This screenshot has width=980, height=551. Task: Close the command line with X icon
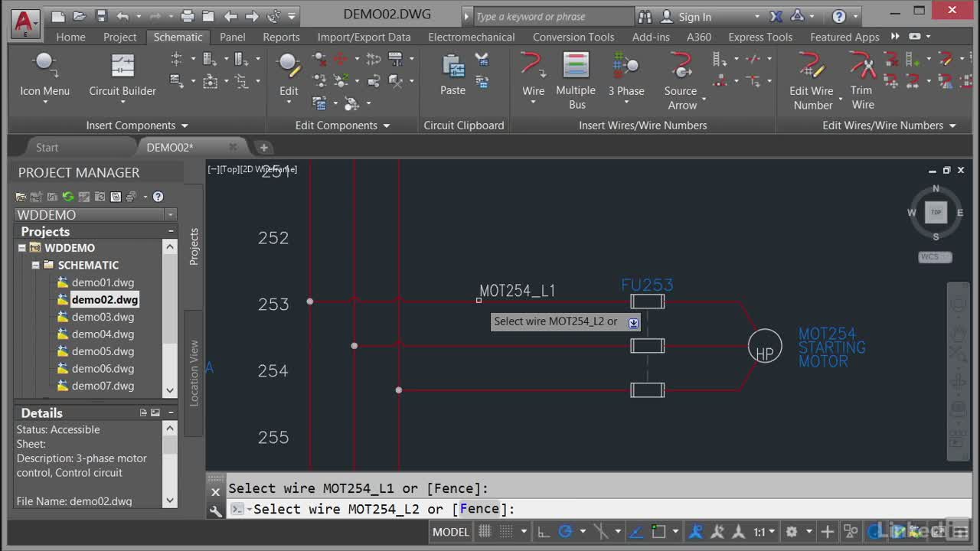215,492
